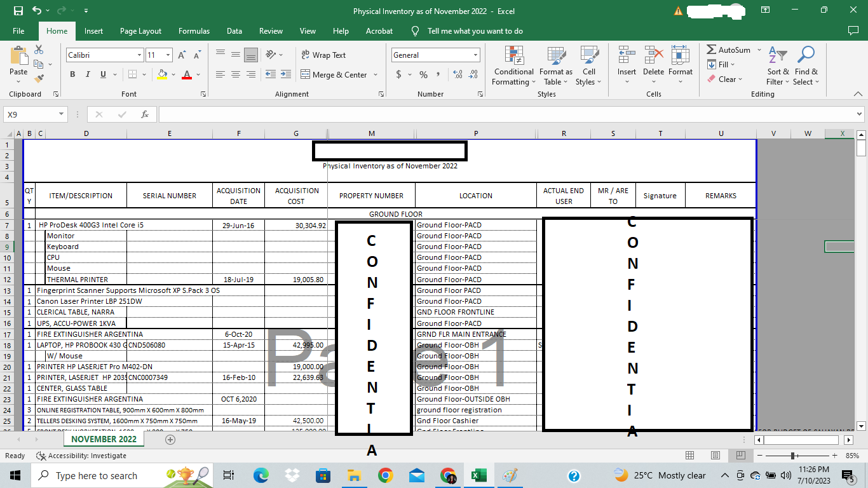868x488 pixels.
Task: Open the Cell Styles gallery
Action: 589,66
